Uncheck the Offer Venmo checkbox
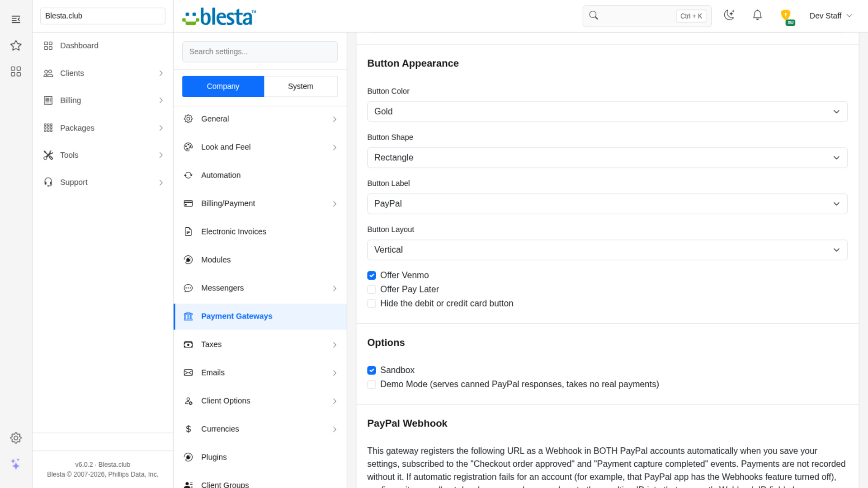The image size is (868, 488). (372, 275)
